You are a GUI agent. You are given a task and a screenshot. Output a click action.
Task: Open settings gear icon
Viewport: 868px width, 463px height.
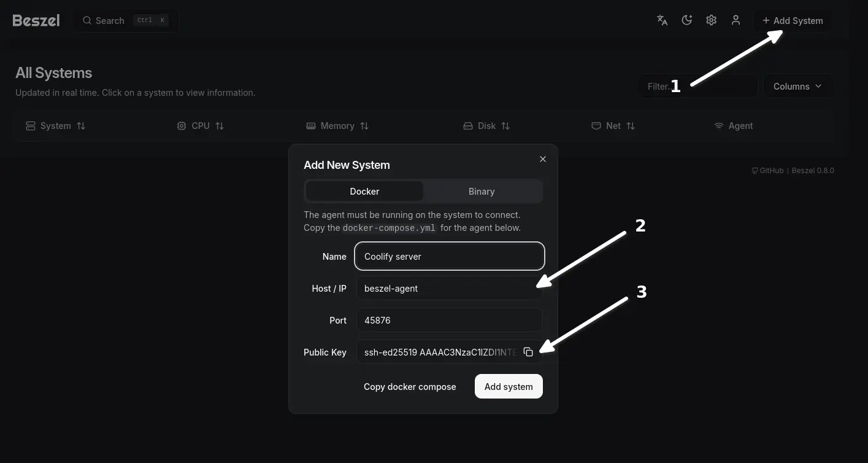point(711,20)
